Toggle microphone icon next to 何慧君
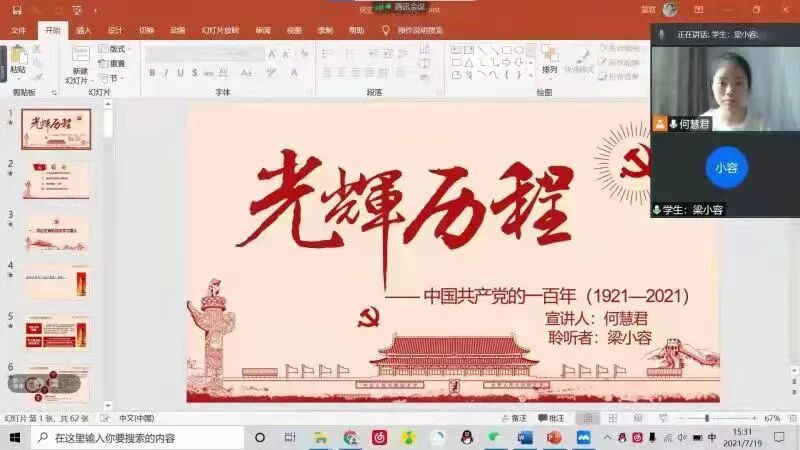 (673, 124)
